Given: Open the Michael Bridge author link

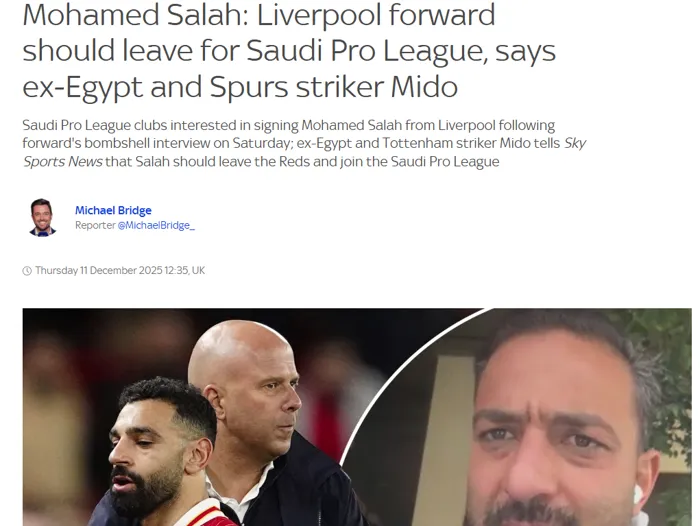Looking at the screenshot, I should 113,210.
